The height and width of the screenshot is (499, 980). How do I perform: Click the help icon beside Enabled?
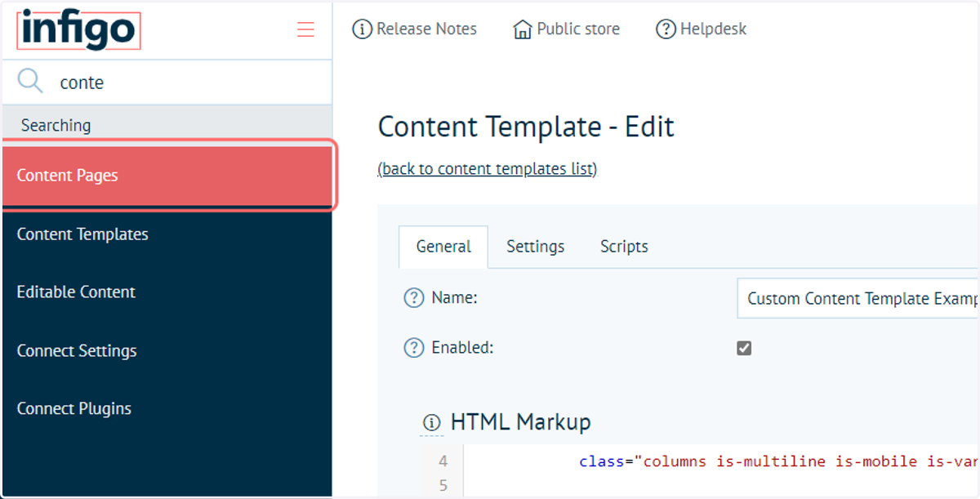[x=414, y=348]
